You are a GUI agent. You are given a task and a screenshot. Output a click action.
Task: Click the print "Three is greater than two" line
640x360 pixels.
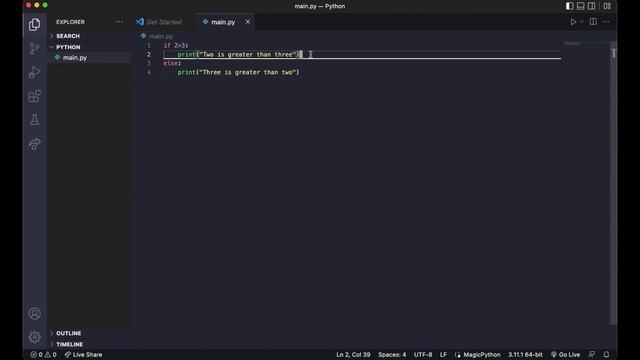point(238,72)
